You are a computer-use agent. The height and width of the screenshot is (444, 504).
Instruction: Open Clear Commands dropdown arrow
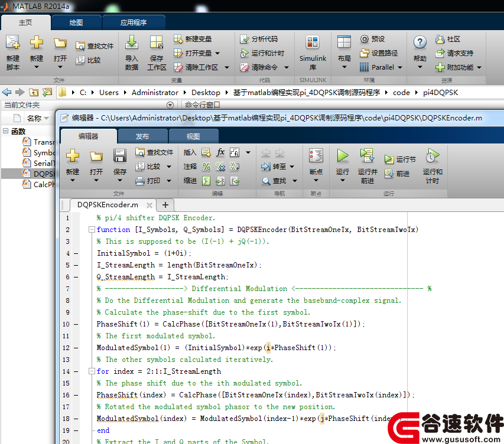[287, 67]
